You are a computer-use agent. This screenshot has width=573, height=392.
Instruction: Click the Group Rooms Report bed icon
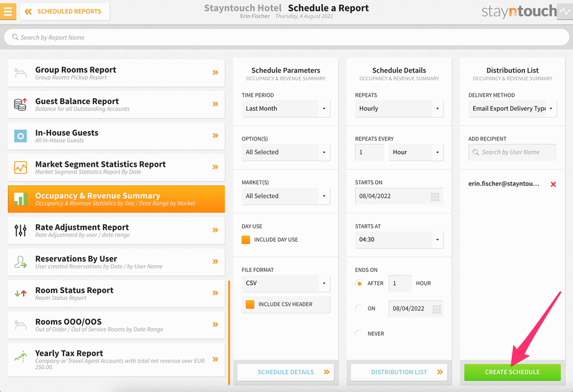(21, 73)
